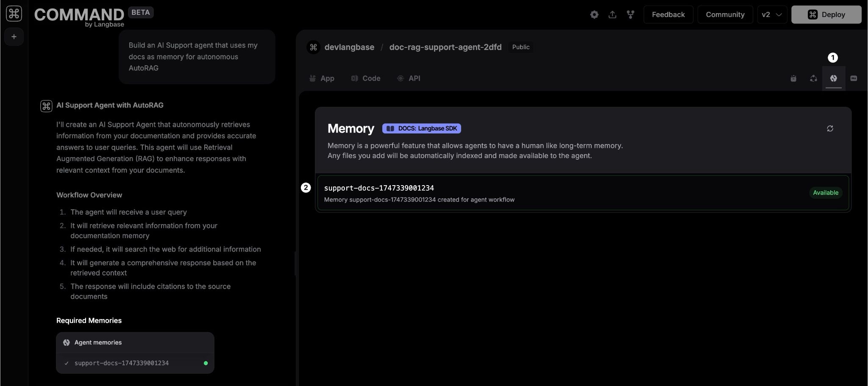The height and width of the screenshot is (386, 868).
Task: Open the Community link
Action: [725, 14]
